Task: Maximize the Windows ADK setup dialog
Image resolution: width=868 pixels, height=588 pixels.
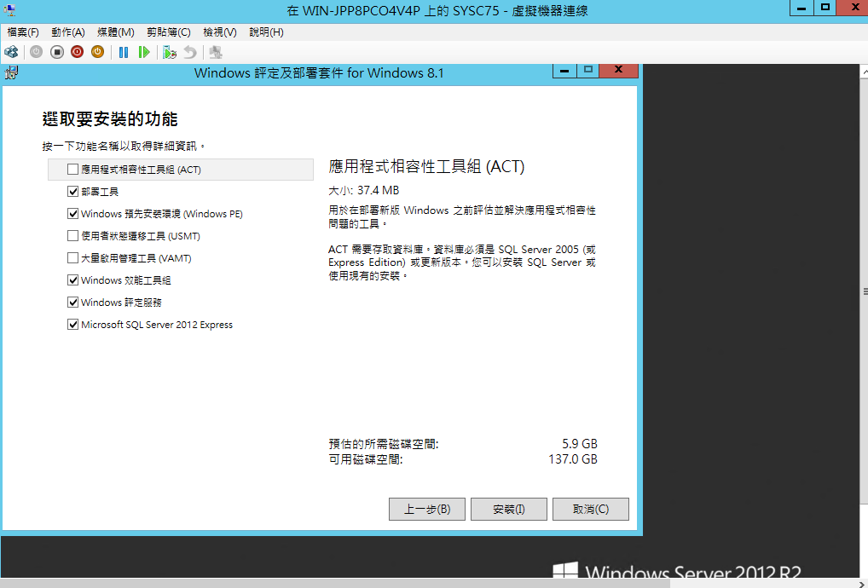Action: [587, 70]
